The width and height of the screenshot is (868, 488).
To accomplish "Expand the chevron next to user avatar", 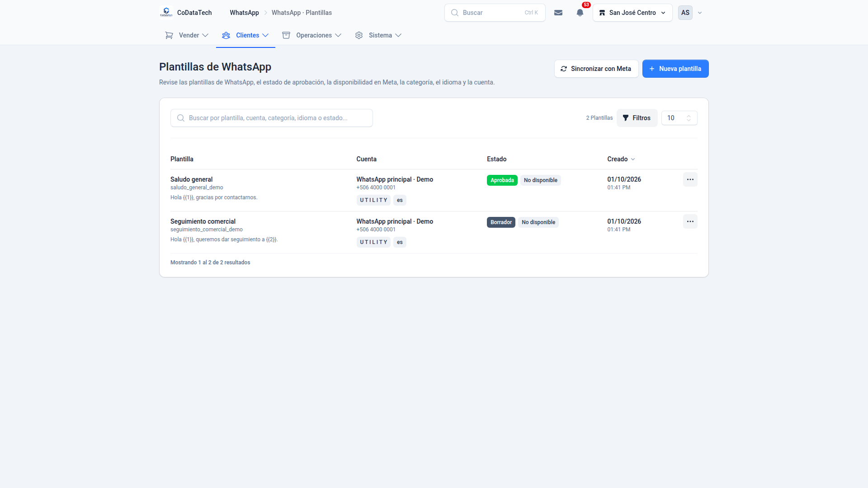I will [x=700, y=13].
